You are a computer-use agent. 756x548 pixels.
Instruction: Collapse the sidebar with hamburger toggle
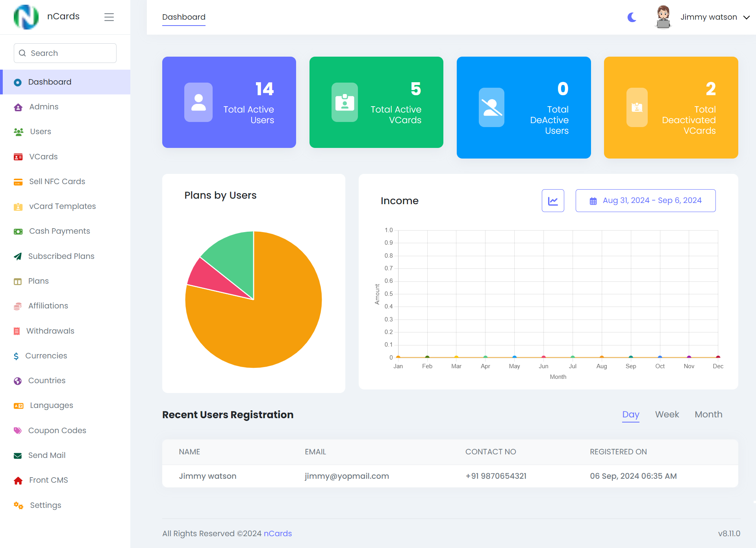[x=109, y=17]
